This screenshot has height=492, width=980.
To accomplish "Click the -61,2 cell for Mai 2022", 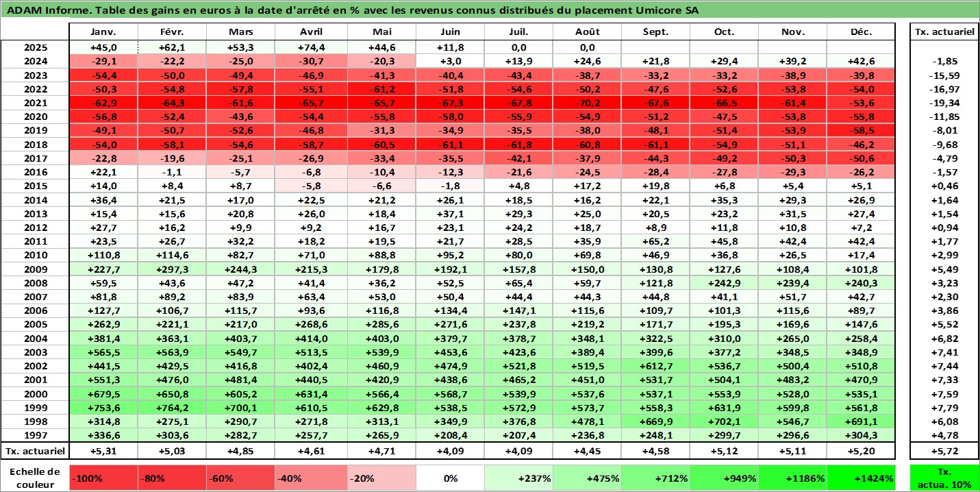I will click(381, 89).
